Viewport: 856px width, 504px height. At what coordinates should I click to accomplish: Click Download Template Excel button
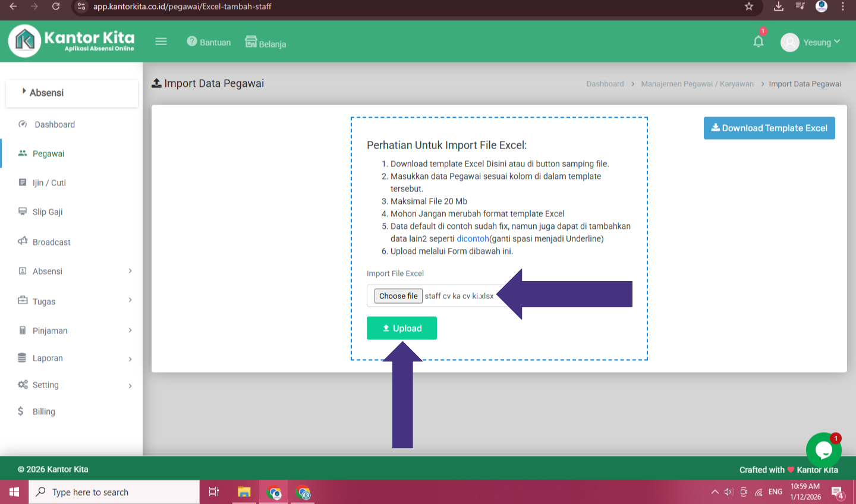tap(769, 128)
